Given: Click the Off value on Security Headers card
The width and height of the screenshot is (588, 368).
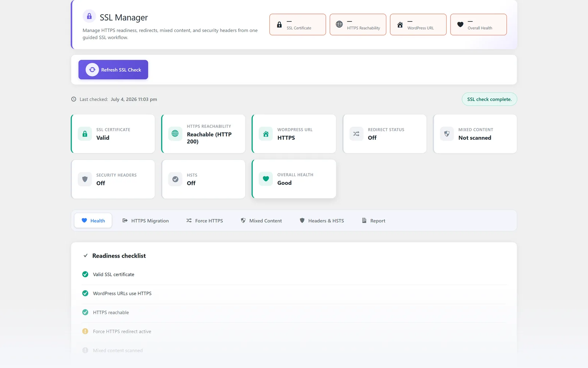Looking at the screenshot, I should [x=101, y=183].
